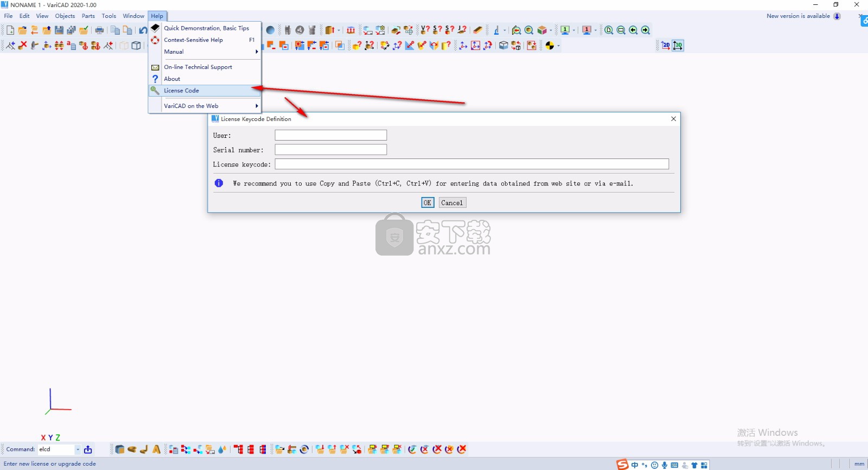Click the Command text box
The width and height of the screenshot is (868, 470).
tap(56, 449)
